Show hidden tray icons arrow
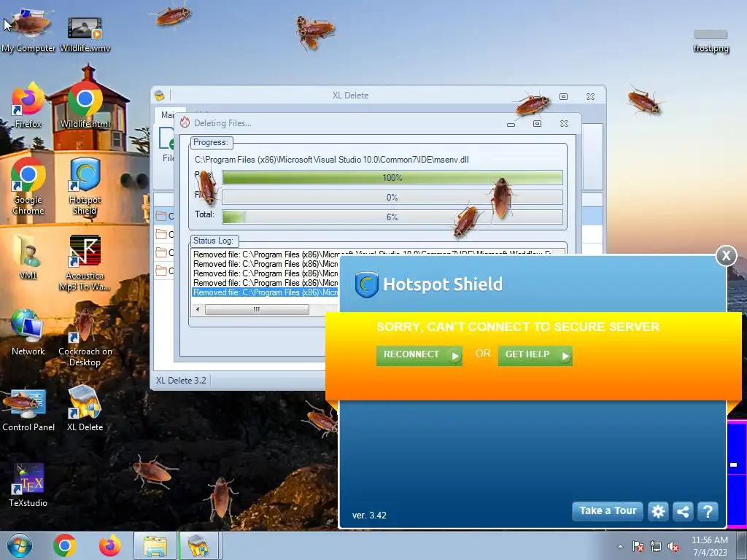 click(x=620, y=546)
